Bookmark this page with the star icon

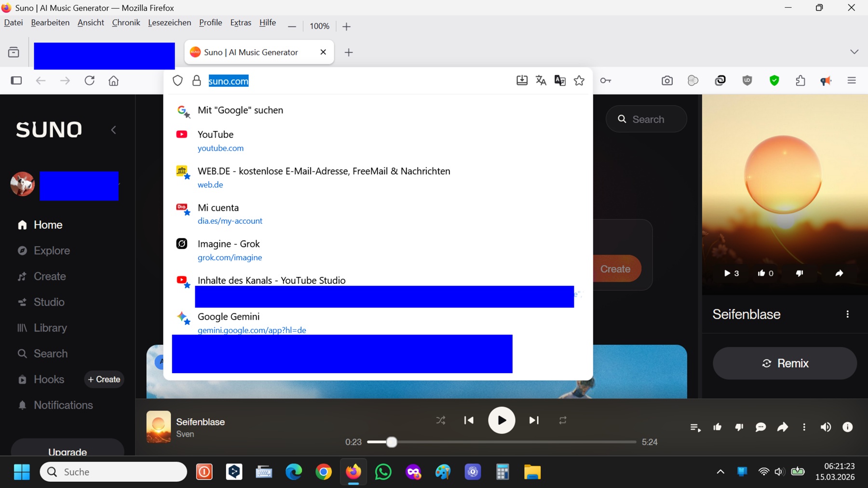579,81
